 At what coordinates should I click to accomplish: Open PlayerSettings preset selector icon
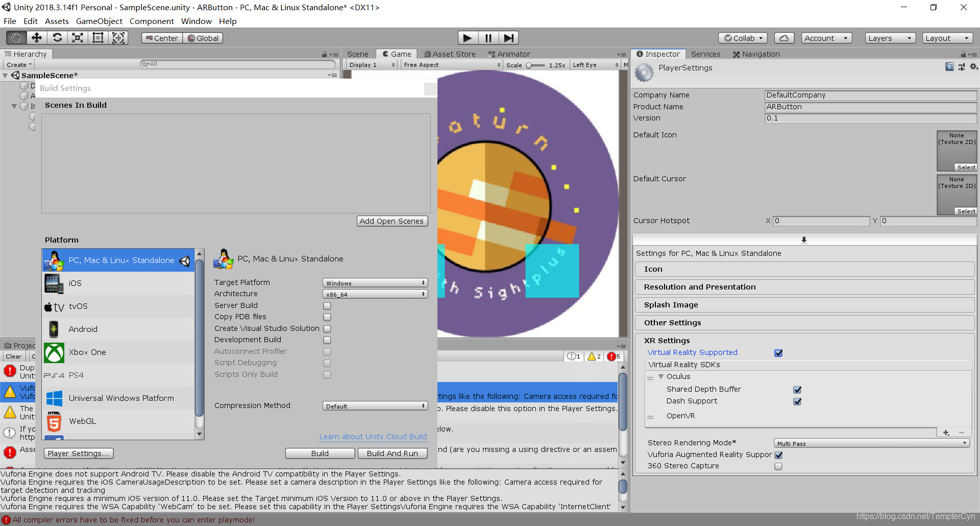click(962, 67)
